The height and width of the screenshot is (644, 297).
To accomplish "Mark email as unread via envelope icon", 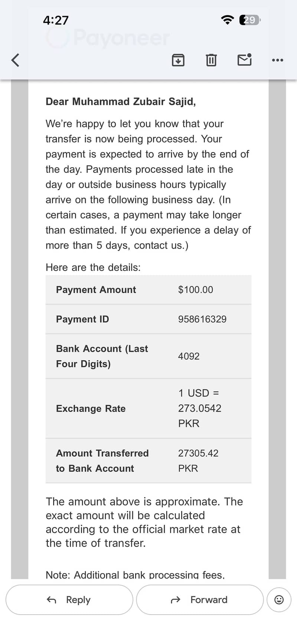I will click(x=245, y=59).
